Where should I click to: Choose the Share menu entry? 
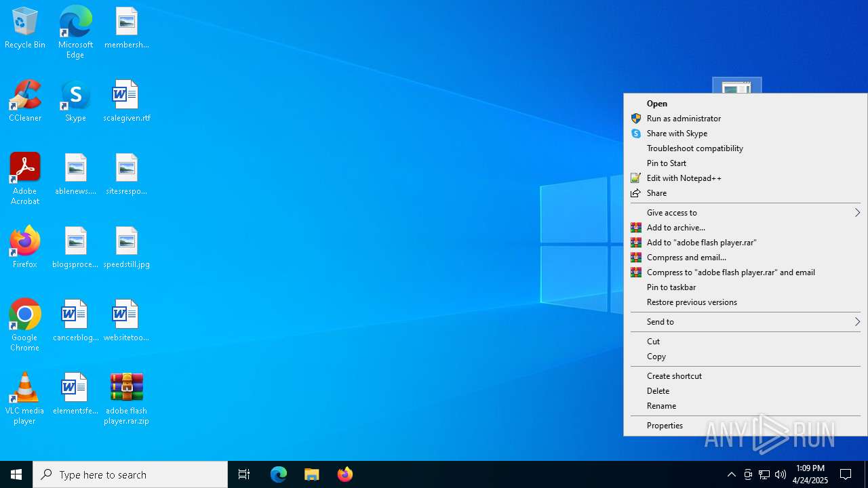pyautogui.click(x=745, y=193)
